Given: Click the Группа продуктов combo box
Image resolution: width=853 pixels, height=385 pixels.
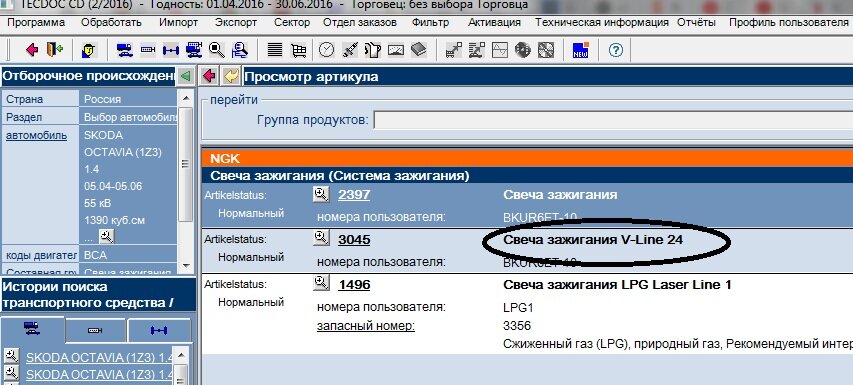Looking at the screenshot, I should (613, 120).
